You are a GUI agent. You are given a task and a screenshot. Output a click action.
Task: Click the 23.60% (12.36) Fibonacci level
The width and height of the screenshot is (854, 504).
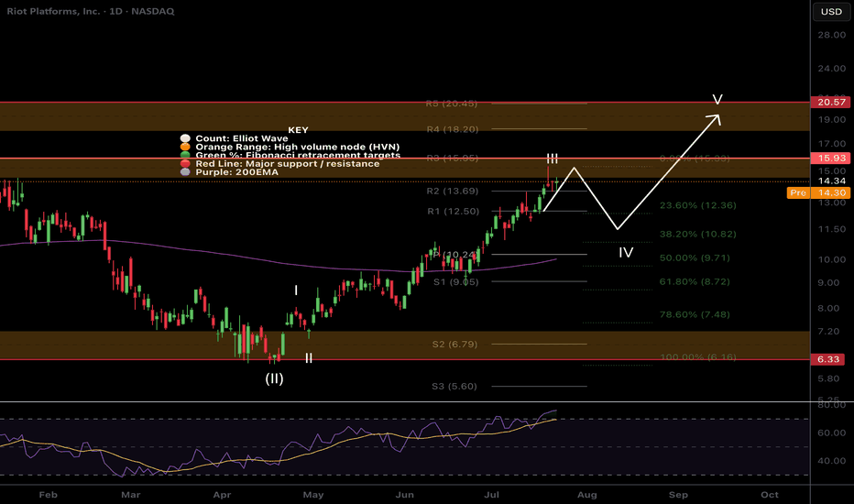click(697, 205)
